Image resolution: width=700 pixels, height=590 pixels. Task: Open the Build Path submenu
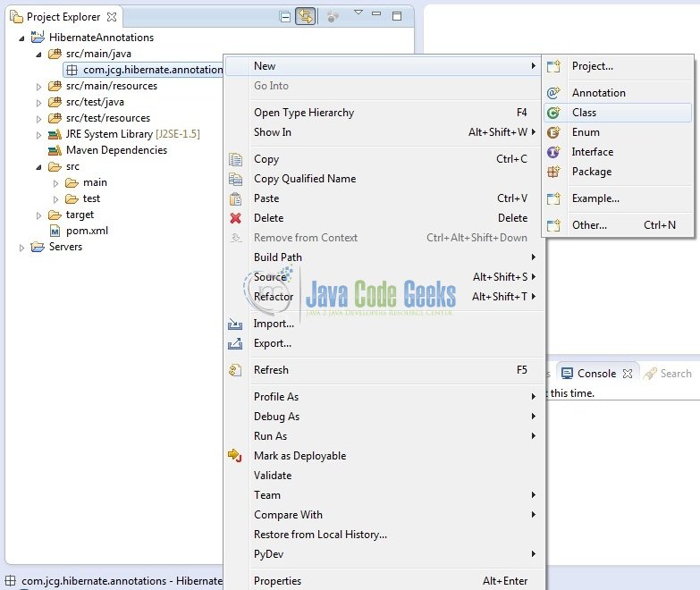tap(384, 257)
